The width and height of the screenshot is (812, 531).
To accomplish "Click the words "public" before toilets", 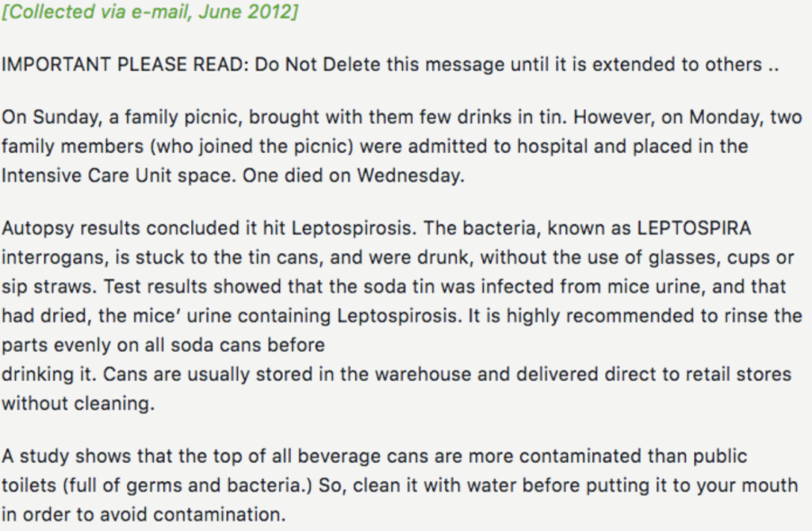I will [x=718, y=456].
